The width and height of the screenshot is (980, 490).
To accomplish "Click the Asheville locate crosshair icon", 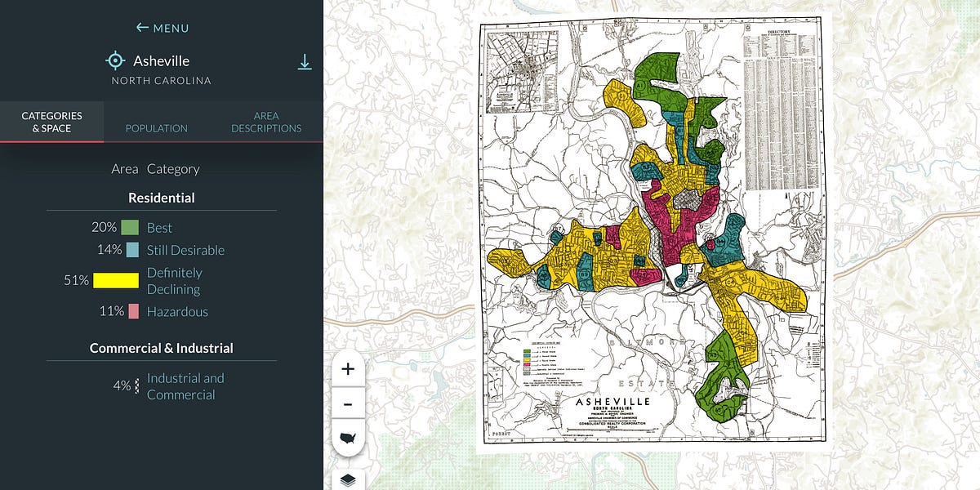I will pyautogui.click(x=114, y=60).
